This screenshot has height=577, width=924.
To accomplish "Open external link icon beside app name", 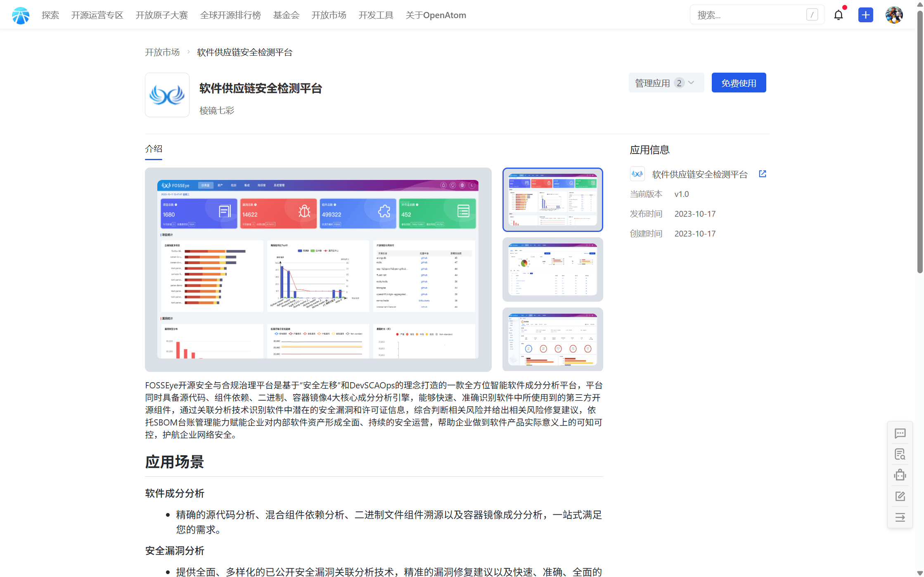I will coord(762,174).
